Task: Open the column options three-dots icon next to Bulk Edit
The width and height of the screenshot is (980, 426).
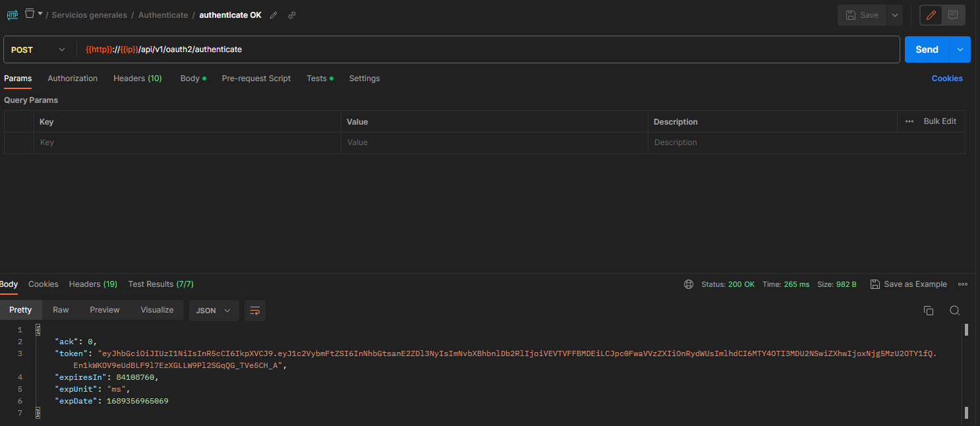Action: pos(909,121)
